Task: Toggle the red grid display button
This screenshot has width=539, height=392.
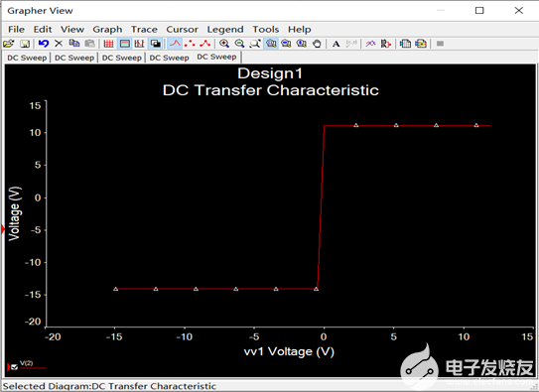Action: [108, 44]
